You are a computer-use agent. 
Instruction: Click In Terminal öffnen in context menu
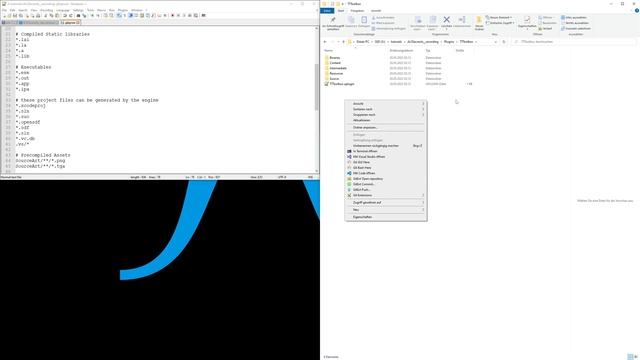click(x=385, y=151)
